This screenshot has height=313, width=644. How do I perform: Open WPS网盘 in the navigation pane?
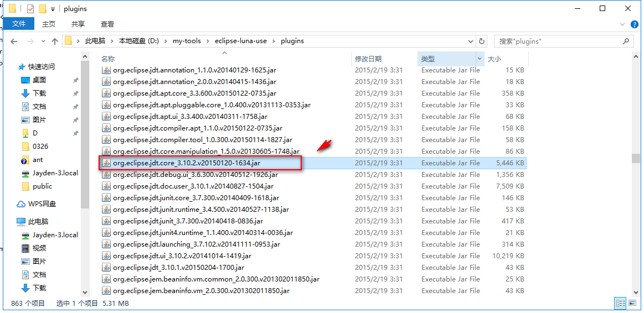click(x=42, y=204)
